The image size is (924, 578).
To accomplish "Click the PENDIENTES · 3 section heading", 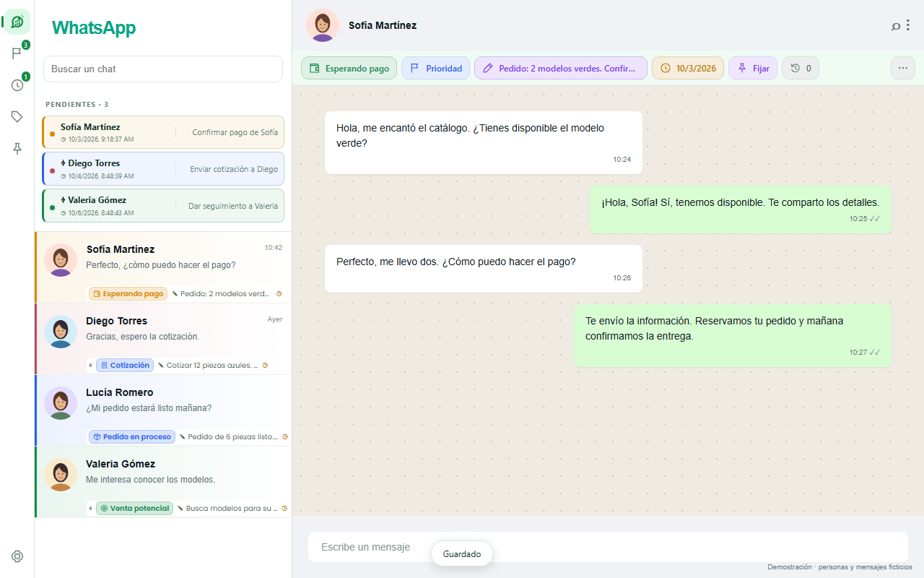I will [x=77, y=105].
